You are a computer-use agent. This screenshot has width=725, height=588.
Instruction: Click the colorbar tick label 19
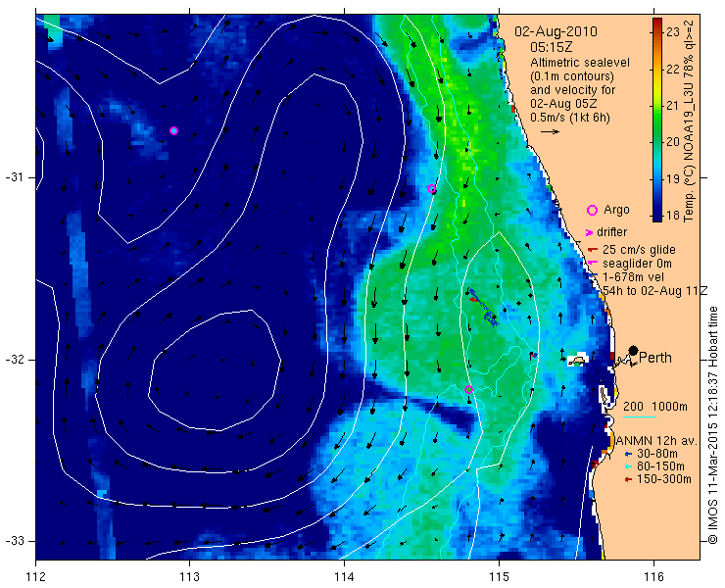tap(673, 178)
